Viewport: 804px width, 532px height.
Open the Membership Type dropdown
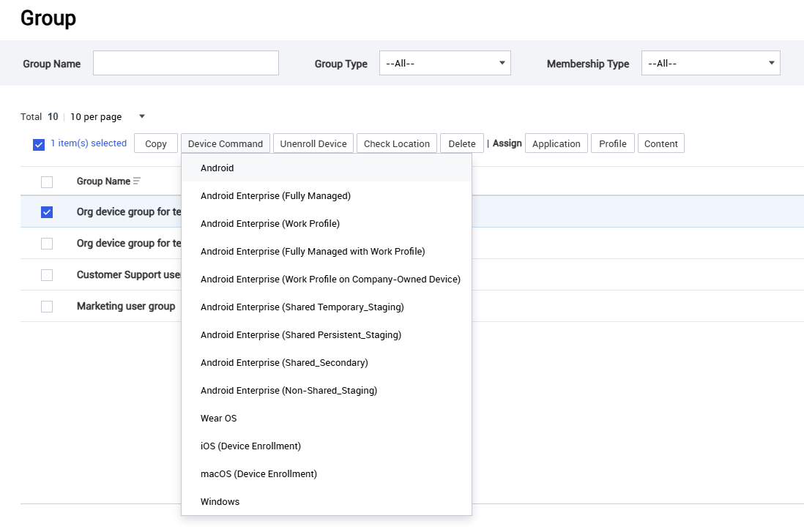pos(710,63)
